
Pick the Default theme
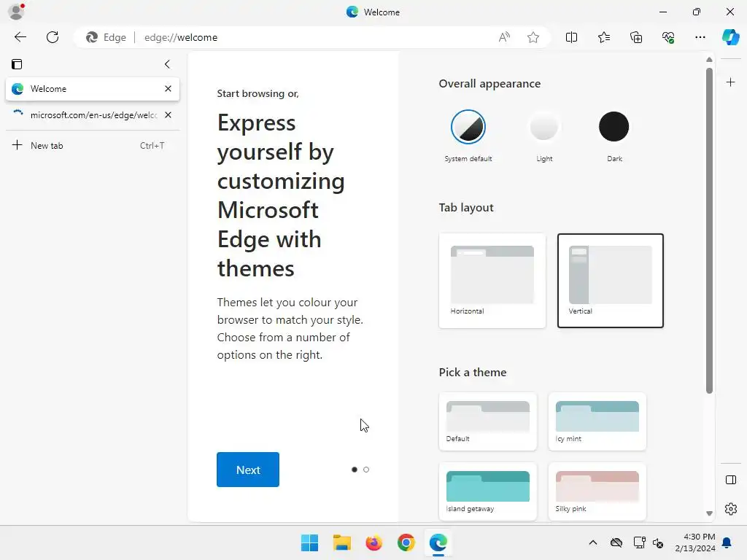coord(488,421)
